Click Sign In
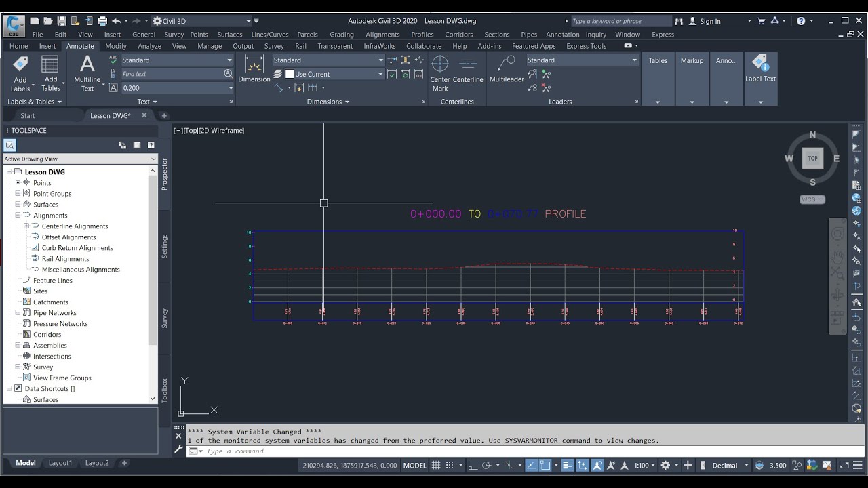868x488 pixels. (710, 21)
